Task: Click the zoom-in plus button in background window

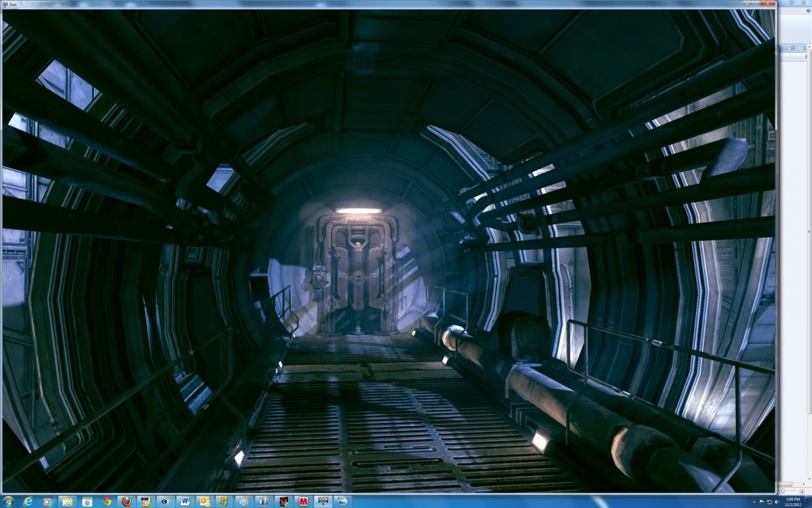Action: 802,491
